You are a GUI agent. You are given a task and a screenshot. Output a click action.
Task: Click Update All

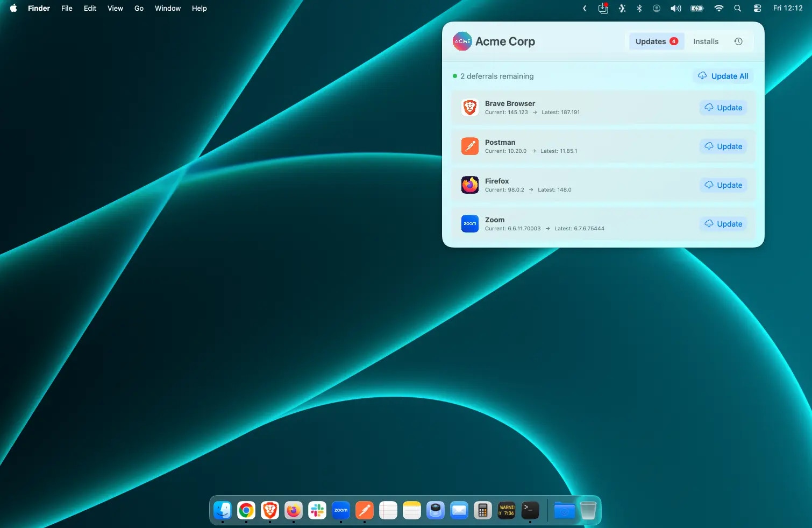tap(723, 76)
